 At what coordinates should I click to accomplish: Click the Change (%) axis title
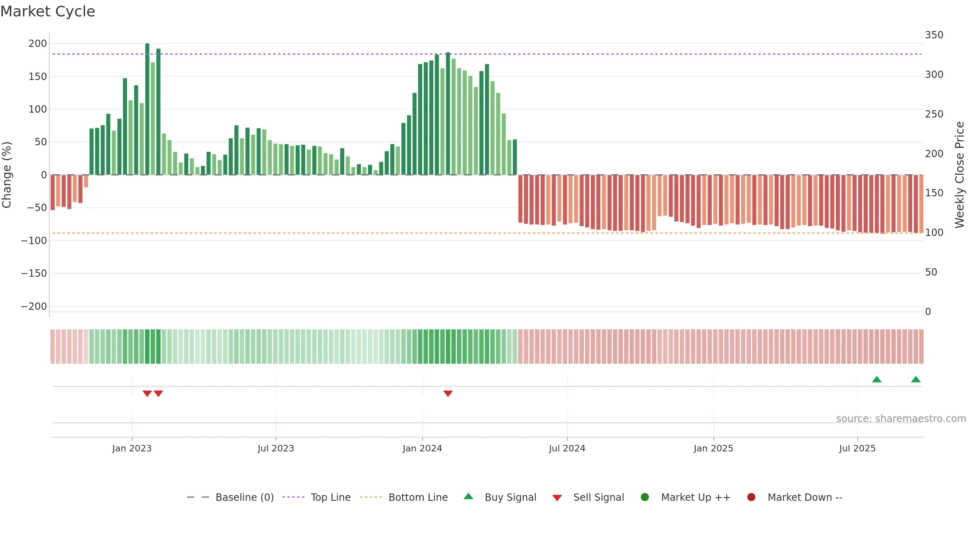pyautogui.click(x=7, y=175)
